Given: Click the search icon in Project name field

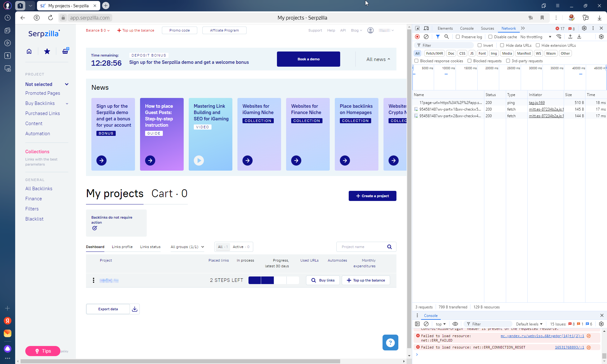Looking at the screenshot, I should point(389,247).
